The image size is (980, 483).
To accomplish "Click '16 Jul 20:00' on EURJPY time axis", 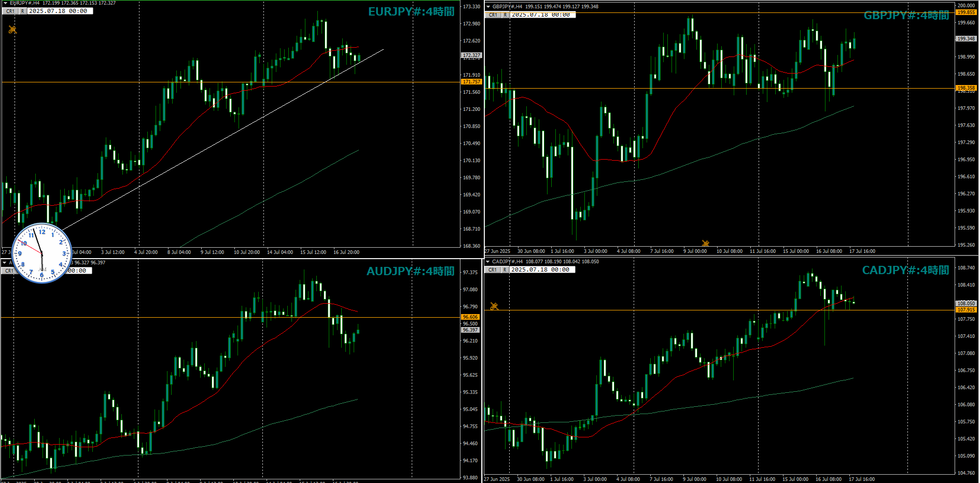I will 346,252.
